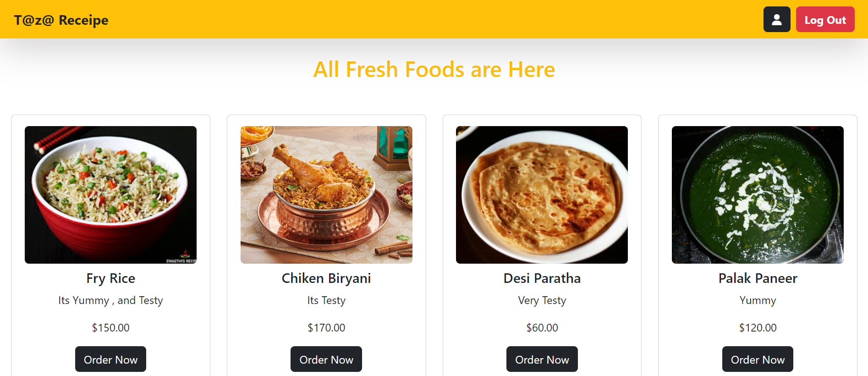
Task: Click the Desi Paratha name
Action: click(x=542, y=278)
